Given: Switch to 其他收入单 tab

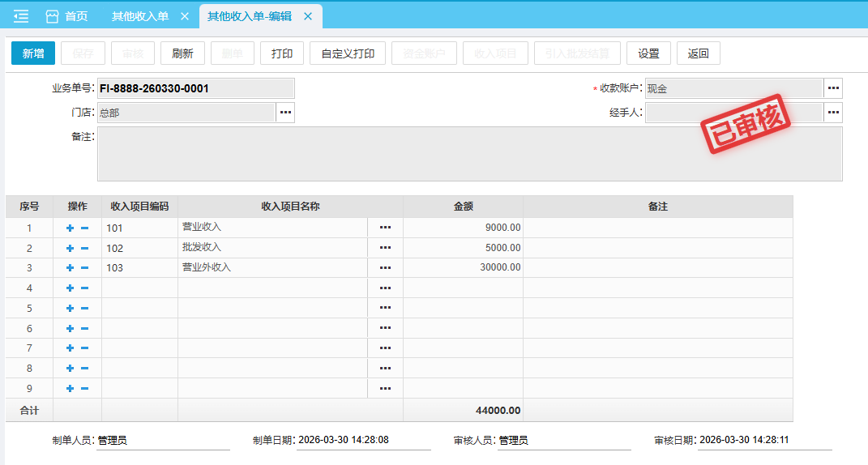Looking at the screenshot, I should pyautogui.click(x=140, y=16).
